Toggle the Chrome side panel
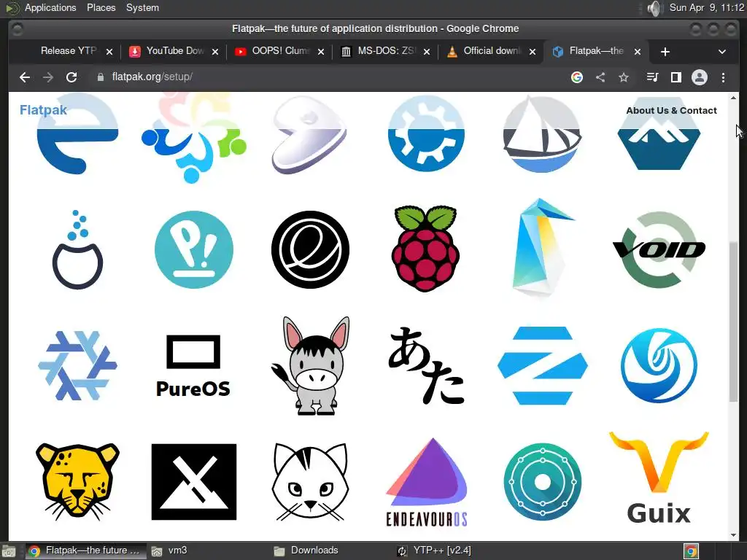This screenshot has width=747, height=560. (676, 77)
